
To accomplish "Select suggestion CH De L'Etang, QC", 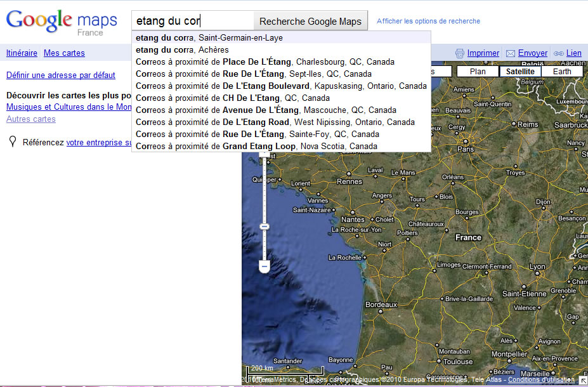I will [281, 98].
